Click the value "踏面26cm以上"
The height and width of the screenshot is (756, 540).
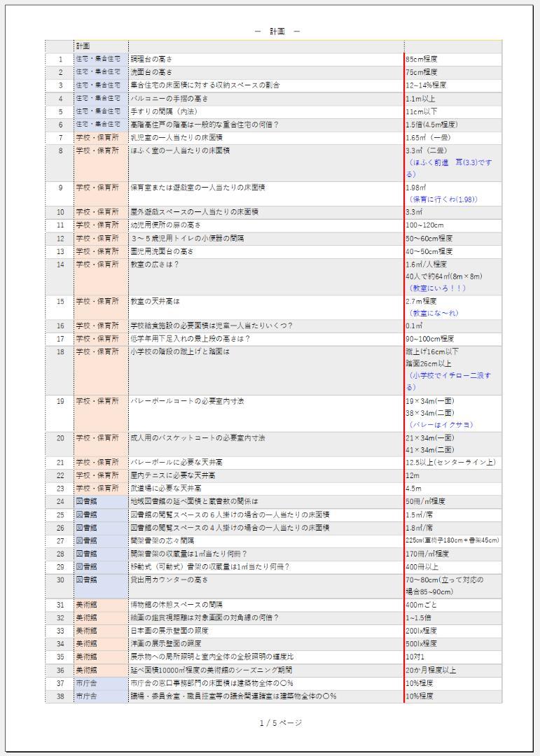point(429,364)
